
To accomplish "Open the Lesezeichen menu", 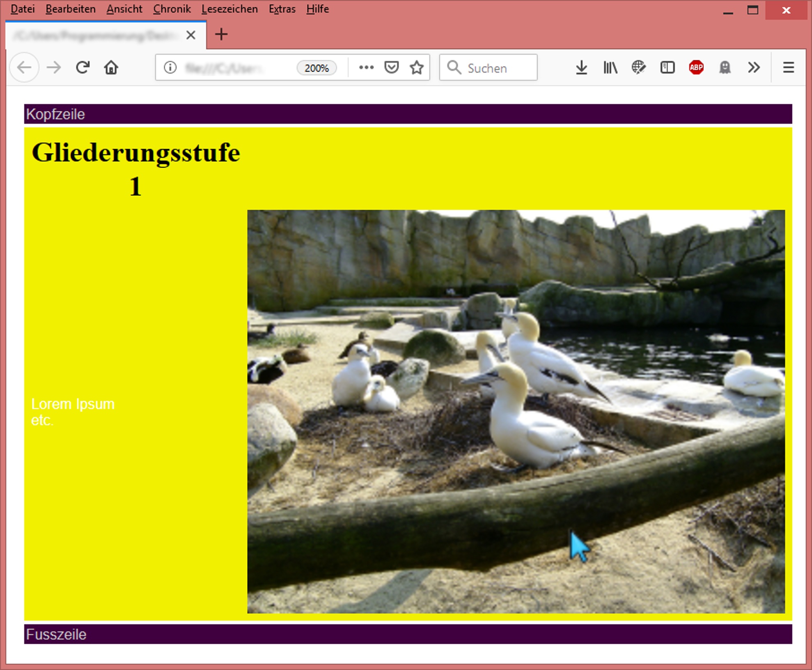I will tap(229, 9).
